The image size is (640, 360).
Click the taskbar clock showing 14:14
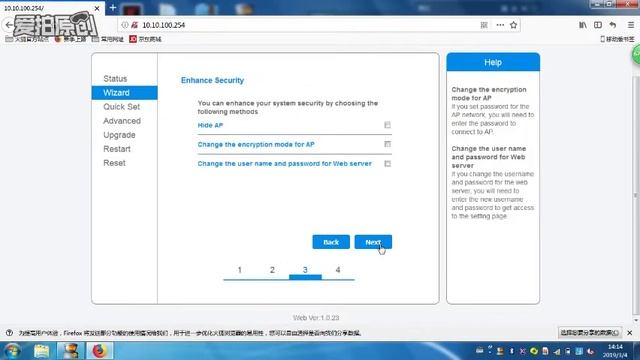coord(615,351)
